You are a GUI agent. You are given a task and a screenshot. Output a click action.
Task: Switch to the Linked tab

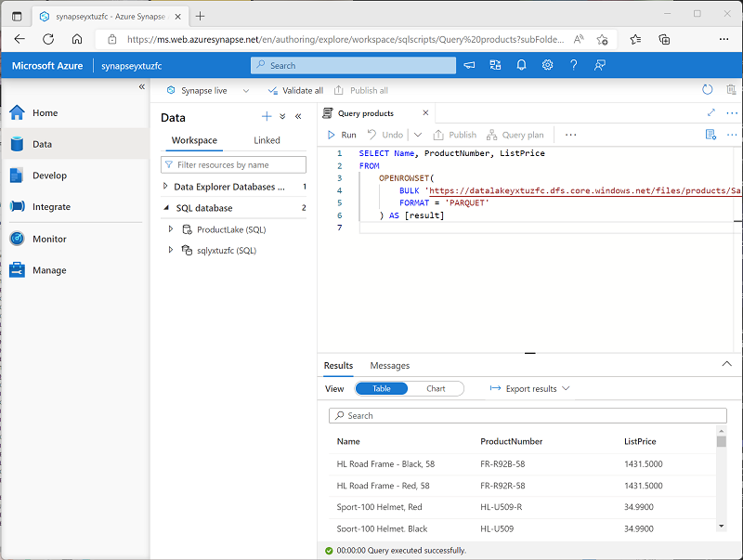267,140
